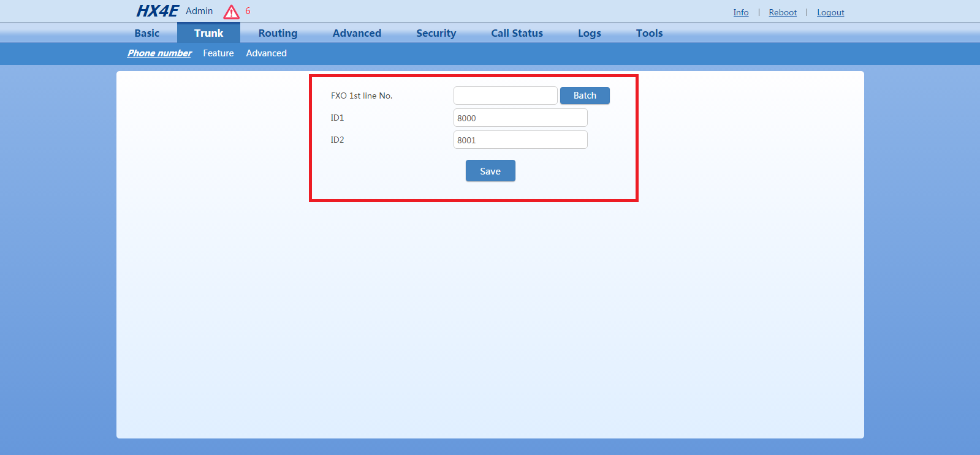View the Call Status tab
Image resolution: width=980 pixels, height=455 pixels.
tap(517, 33)
